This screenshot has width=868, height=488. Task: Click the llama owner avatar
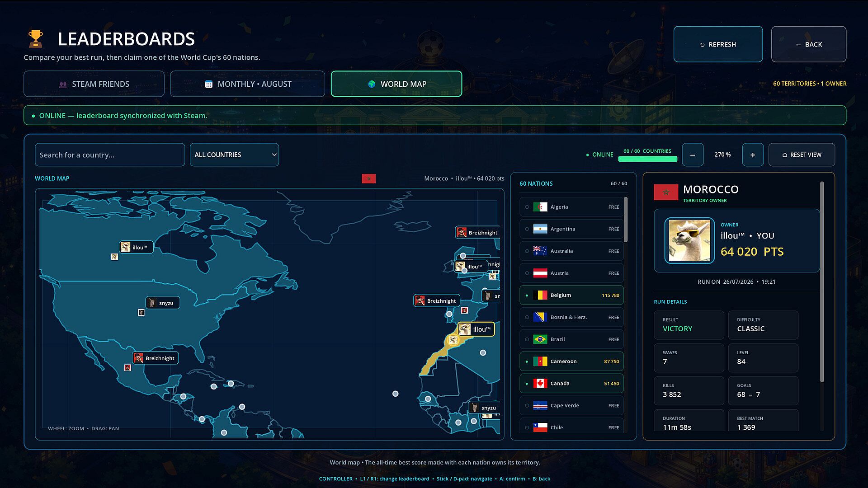coord(689,240)
